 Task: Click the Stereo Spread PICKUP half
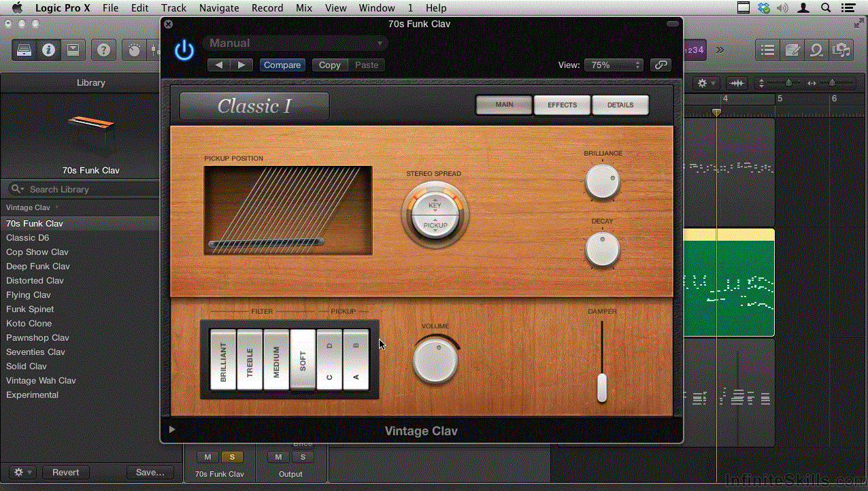pos(435,225)
